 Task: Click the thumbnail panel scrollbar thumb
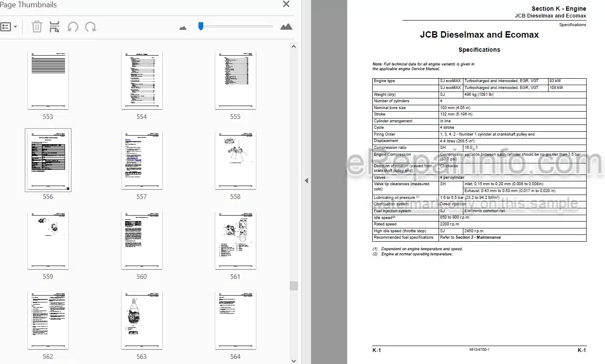coord(294,286)
